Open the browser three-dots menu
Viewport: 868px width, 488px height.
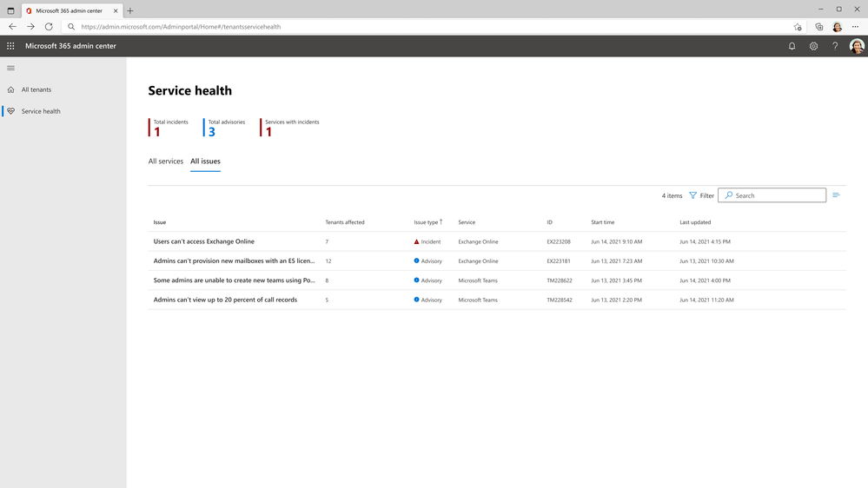(x=855, y=27)
